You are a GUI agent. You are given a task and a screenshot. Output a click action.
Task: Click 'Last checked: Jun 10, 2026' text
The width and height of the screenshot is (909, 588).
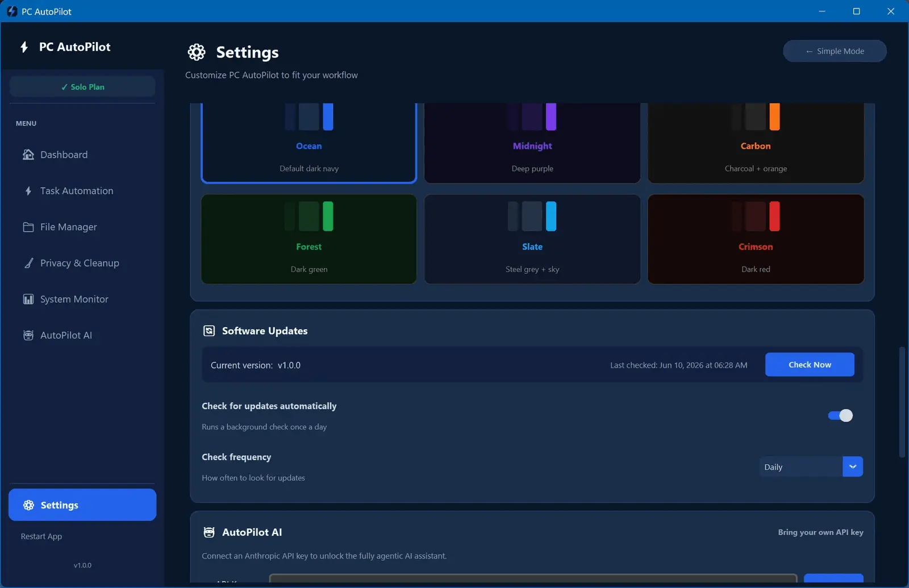pos(678,365)
